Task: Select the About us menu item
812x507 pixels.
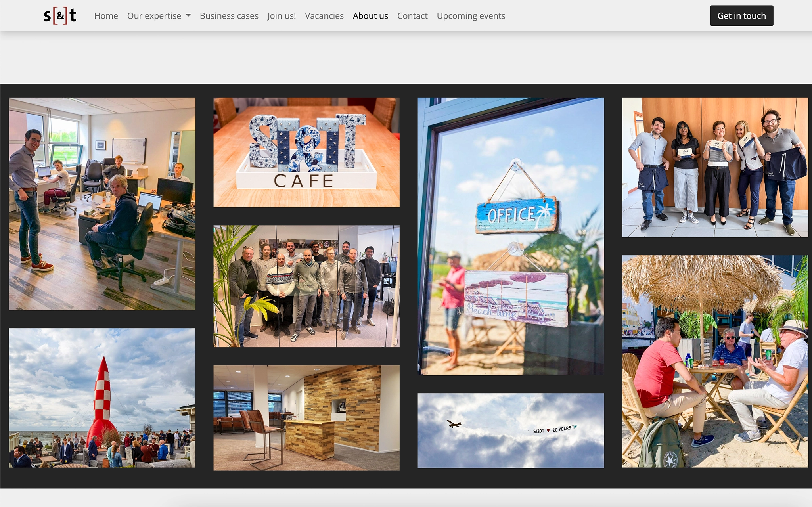Action: point(370,16)
